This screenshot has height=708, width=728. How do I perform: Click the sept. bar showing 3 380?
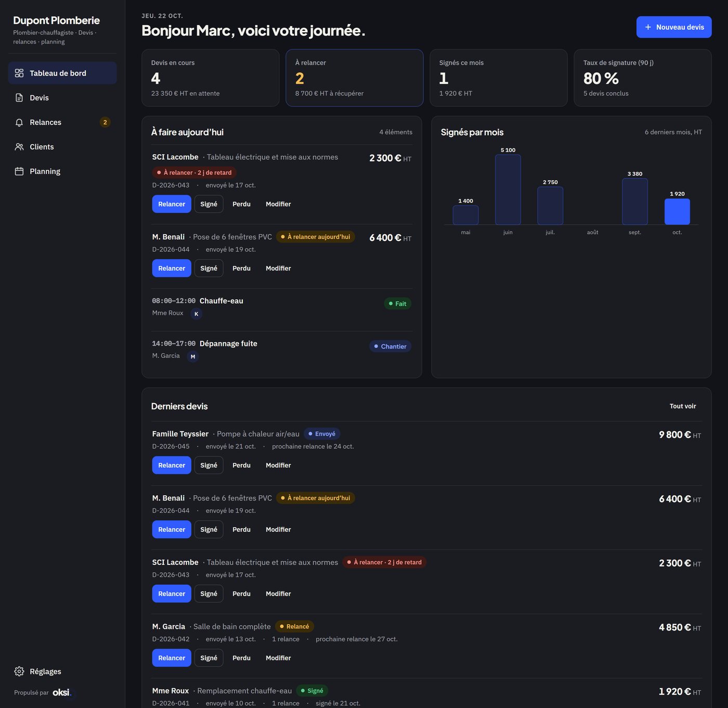click(x=635, y=201)
